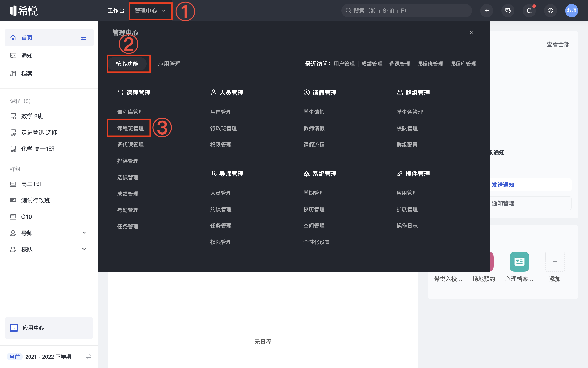588x368 pixels.
Task: Open 应用中心 at sidebar bottom
Action: point(49,328)
